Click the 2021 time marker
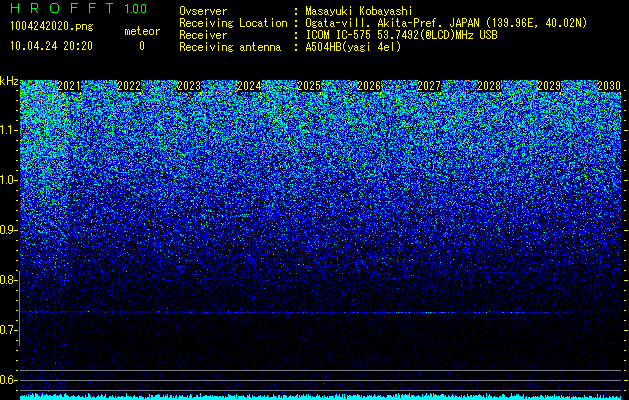The height and width of the screenshot is (400, 629). [69, 86]
